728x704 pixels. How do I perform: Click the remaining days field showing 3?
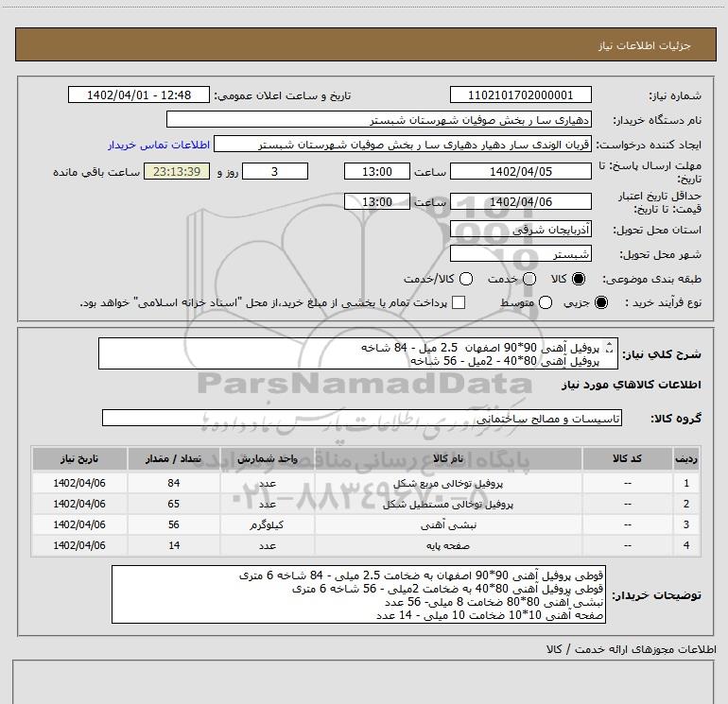275,171
